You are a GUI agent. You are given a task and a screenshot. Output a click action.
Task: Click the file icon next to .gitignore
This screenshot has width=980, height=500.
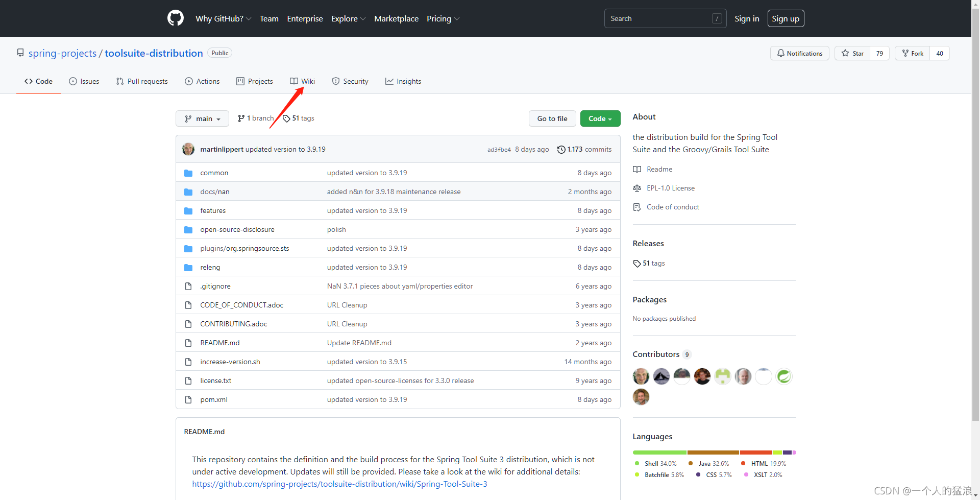tap(188, 287)
